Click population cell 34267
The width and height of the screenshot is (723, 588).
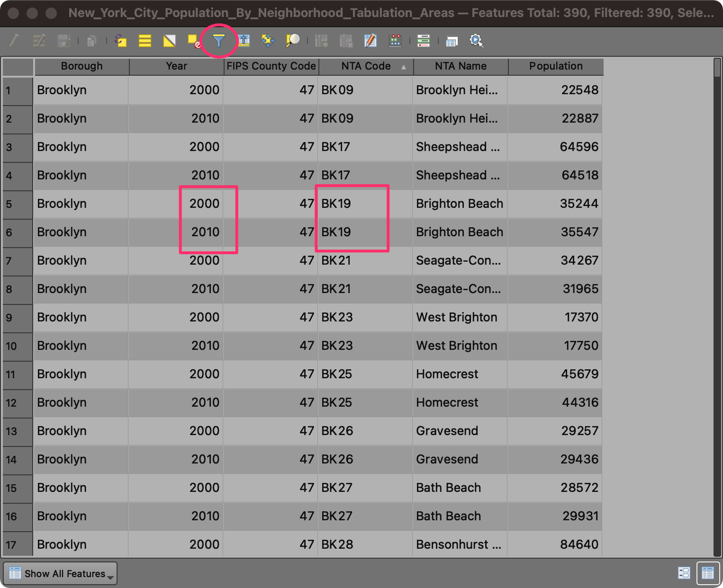[555, 261]
